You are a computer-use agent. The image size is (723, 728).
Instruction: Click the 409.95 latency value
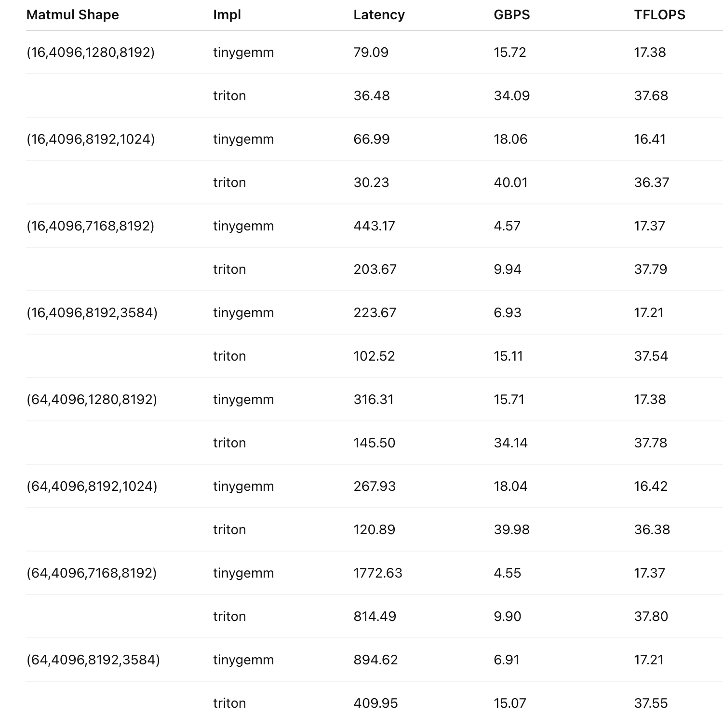[x=375, y=703]
